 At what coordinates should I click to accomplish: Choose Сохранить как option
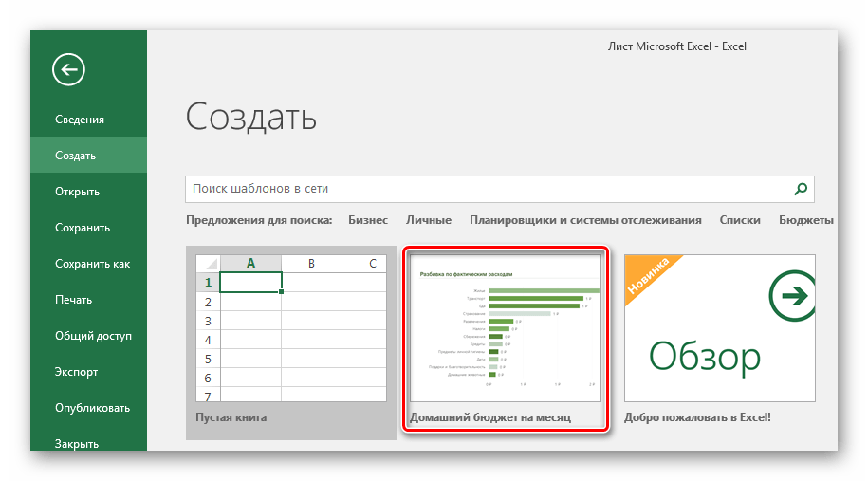[92, 264]
